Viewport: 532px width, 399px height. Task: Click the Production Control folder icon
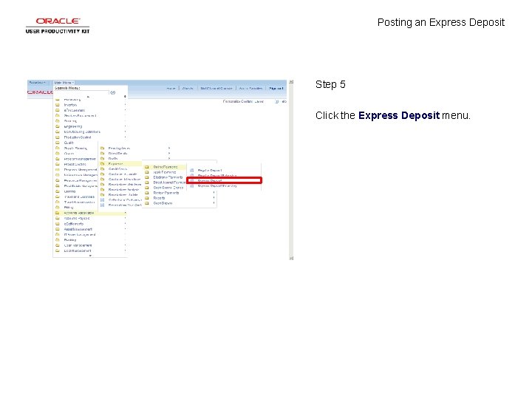coord(58,137)
